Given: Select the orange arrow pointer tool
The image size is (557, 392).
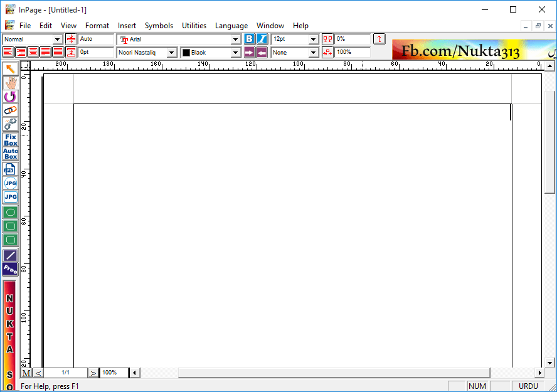Looking at the screenshot, I should [10, 68].
